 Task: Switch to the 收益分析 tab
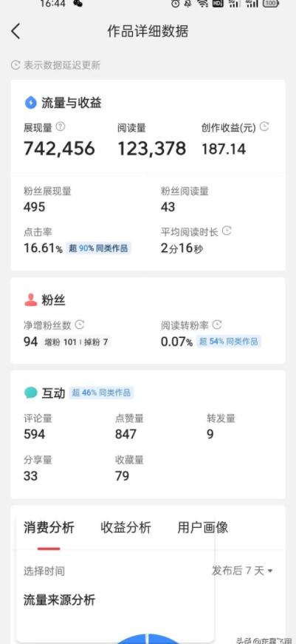point(126,527)
